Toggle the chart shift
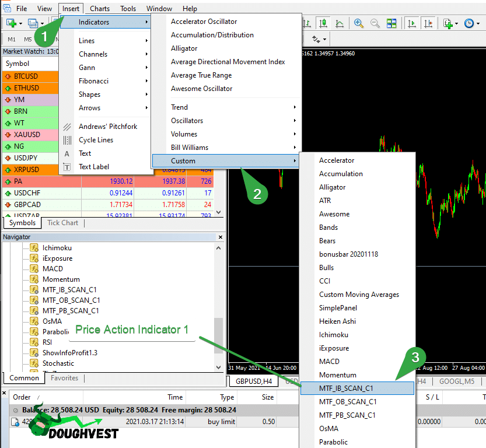The height and width of the screenshot is (448, 486). (x=428, y=23)
